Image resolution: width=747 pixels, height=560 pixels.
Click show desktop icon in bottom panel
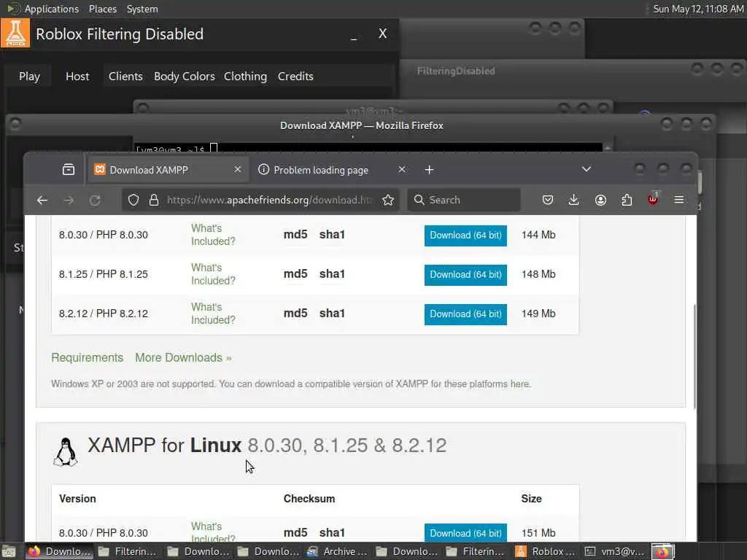8,551
